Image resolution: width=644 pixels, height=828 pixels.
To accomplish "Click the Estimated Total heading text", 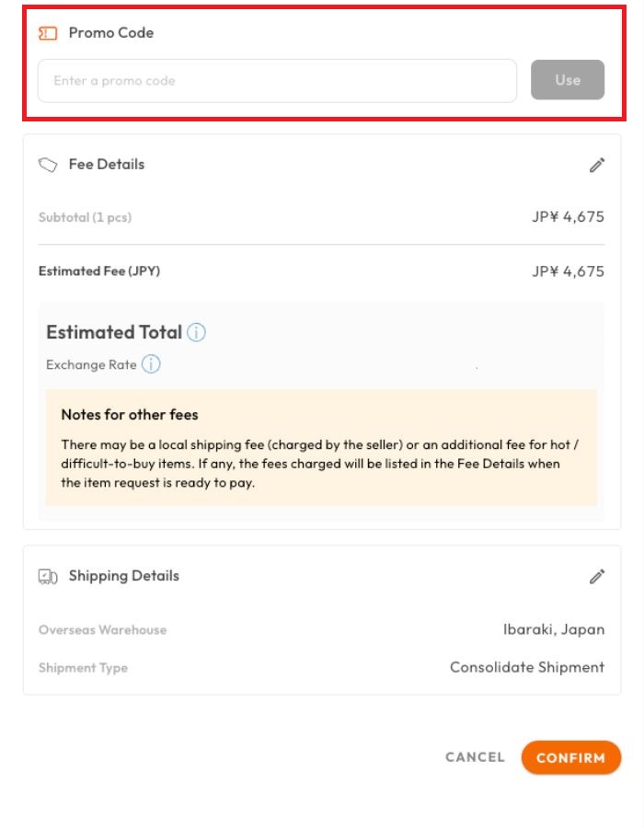I will (114, 332).
